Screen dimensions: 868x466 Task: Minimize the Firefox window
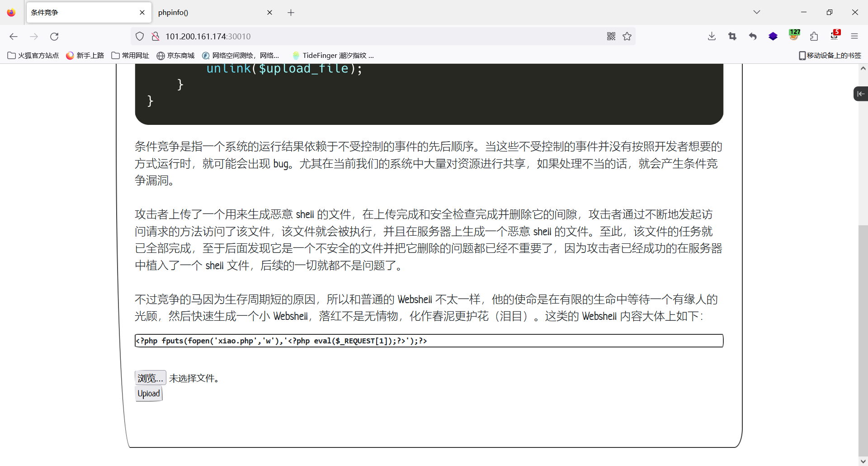[x=804, y=12]
